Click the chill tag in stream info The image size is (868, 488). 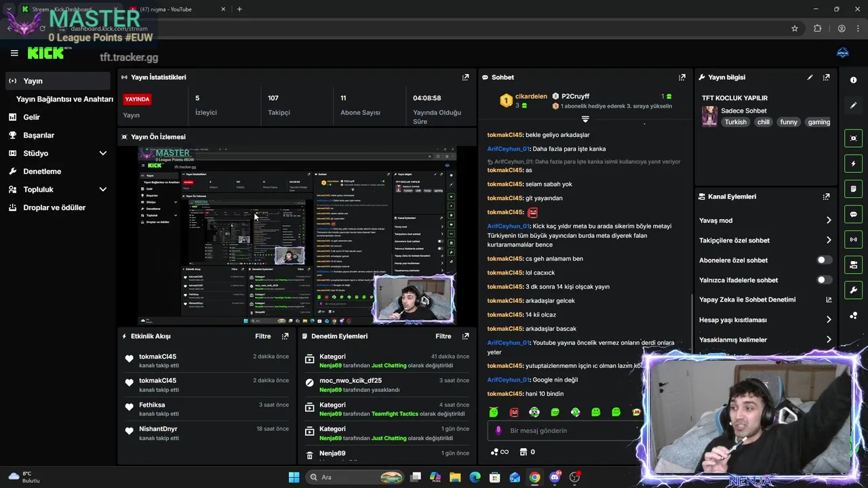(763, 122)
